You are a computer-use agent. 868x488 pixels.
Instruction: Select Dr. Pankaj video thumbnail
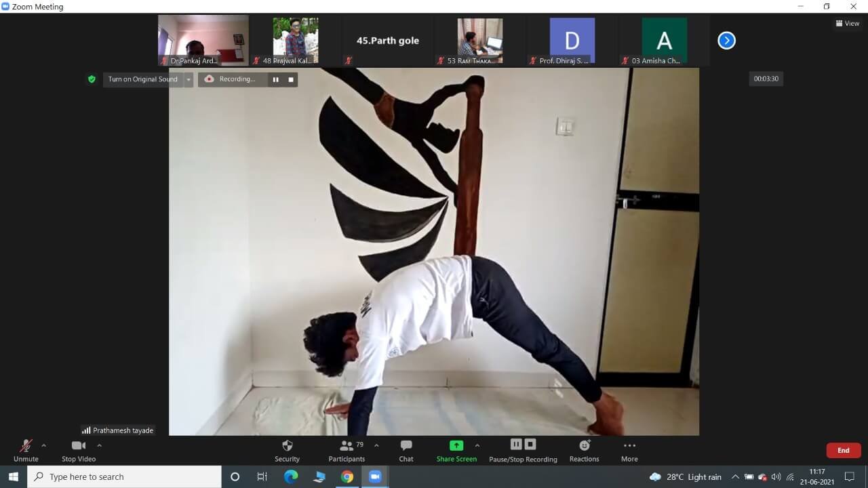coord(203,41)
